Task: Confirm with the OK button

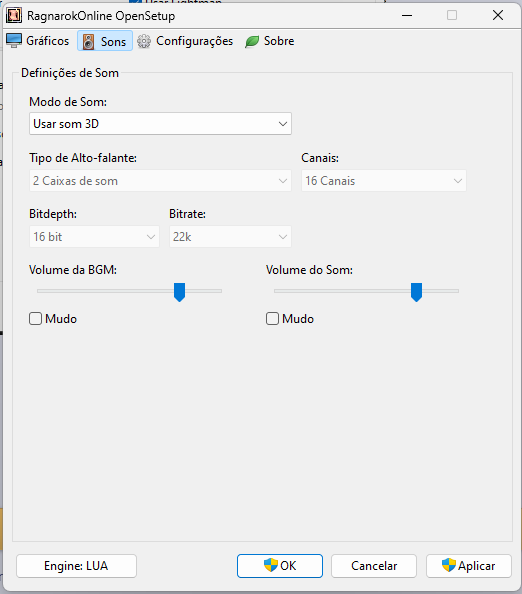Action: 280,566
